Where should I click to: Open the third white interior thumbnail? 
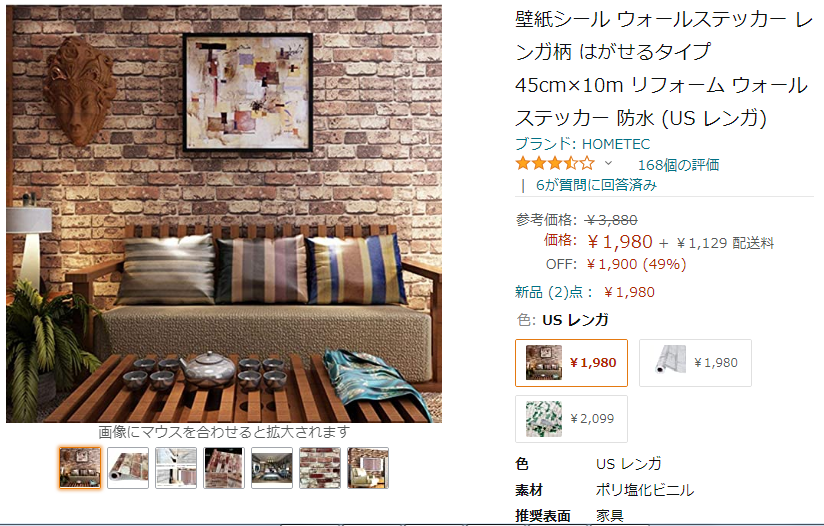click(176, 468)
